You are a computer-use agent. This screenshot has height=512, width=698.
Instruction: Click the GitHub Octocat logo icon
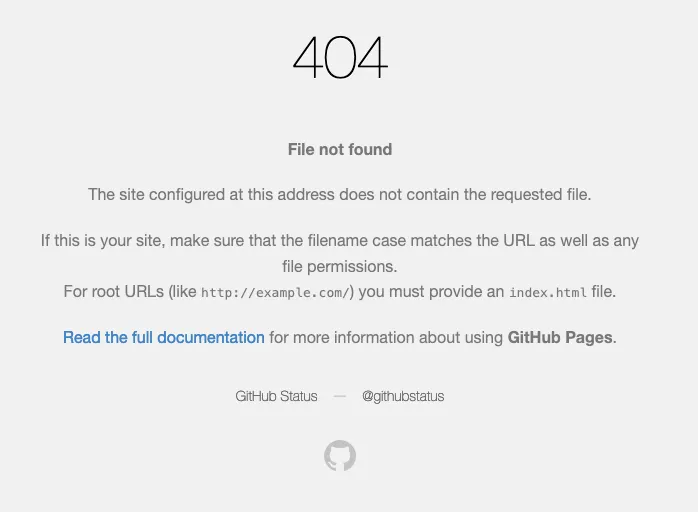point(340,456)
